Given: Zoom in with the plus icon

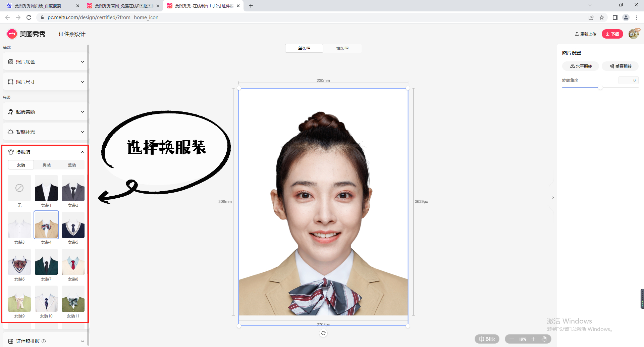Looking at the screenshot, I should click(x=533, y=339).
